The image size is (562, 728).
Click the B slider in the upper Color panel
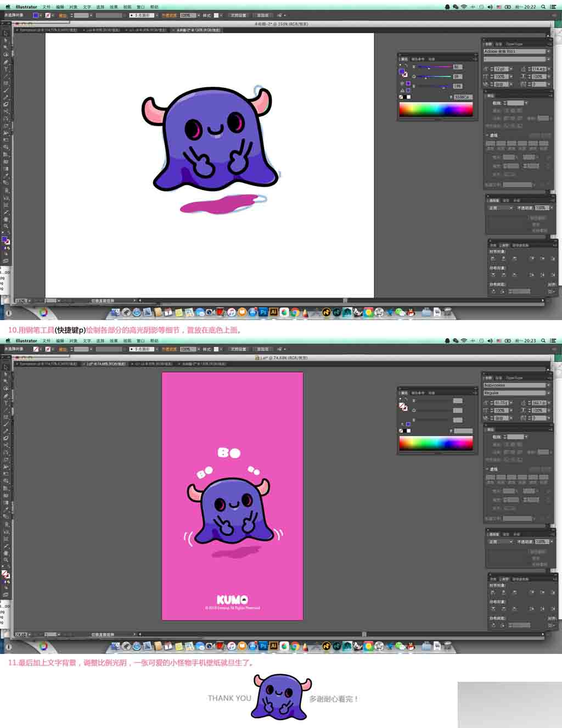(435, 86)
